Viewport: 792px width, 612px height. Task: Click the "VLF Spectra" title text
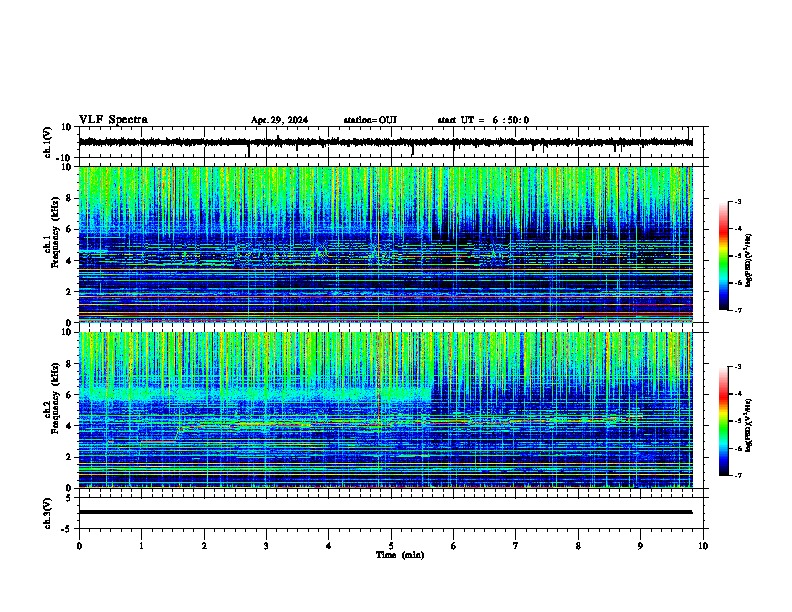113,120
